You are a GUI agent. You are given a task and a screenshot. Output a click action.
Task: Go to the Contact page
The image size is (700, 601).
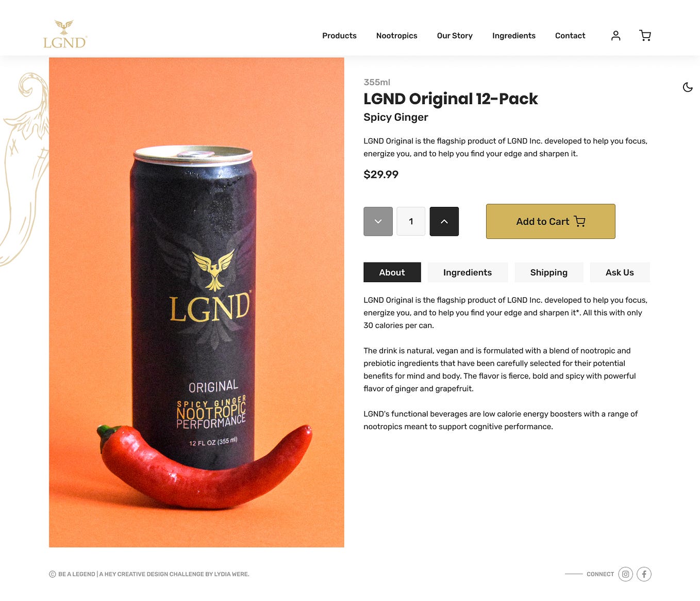click(570, 36)
